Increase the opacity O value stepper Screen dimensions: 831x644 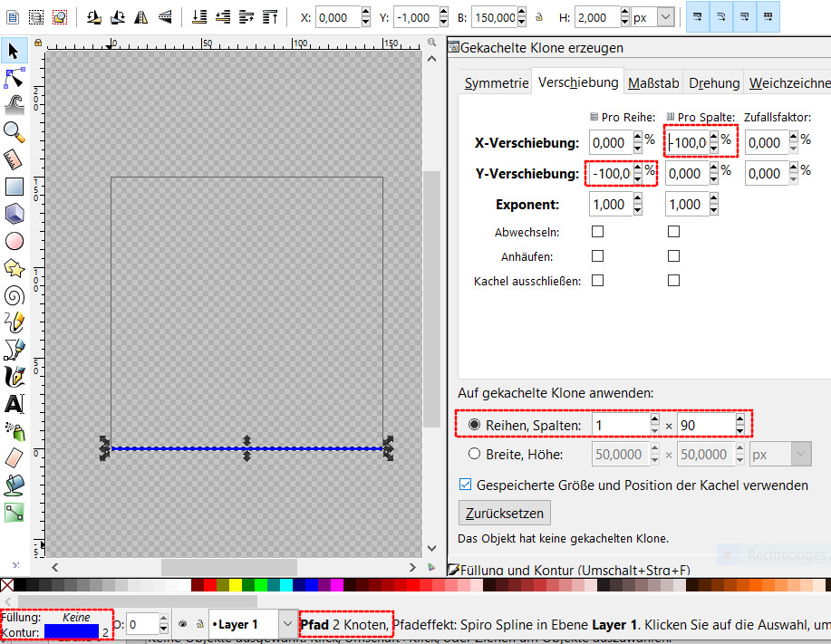[164, 619]
